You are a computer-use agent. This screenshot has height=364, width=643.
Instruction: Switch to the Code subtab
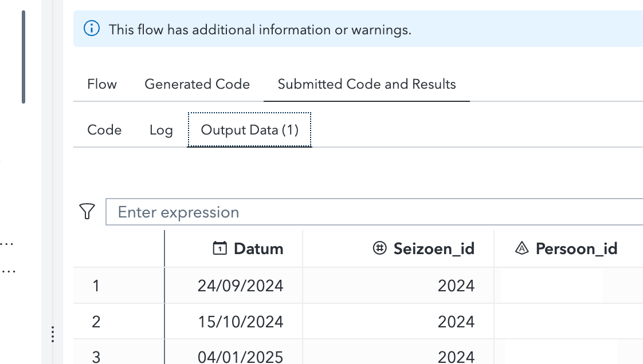tap(104, 130)
